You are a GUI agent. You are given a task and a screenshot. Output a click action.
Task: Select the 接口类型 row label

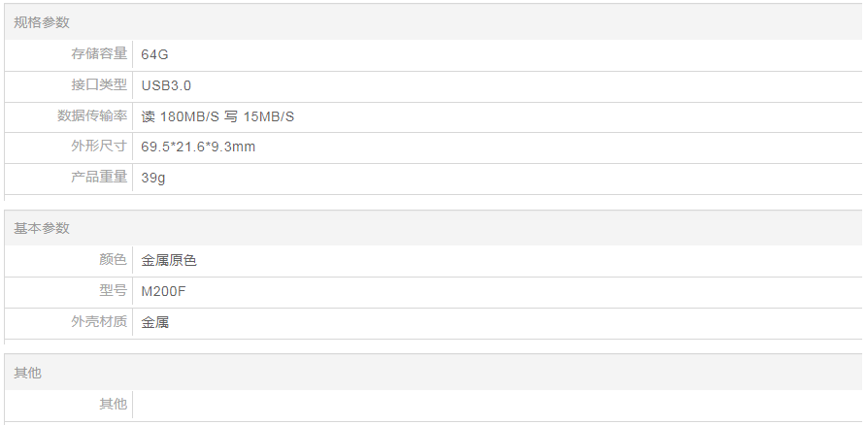tap(98, 85)
